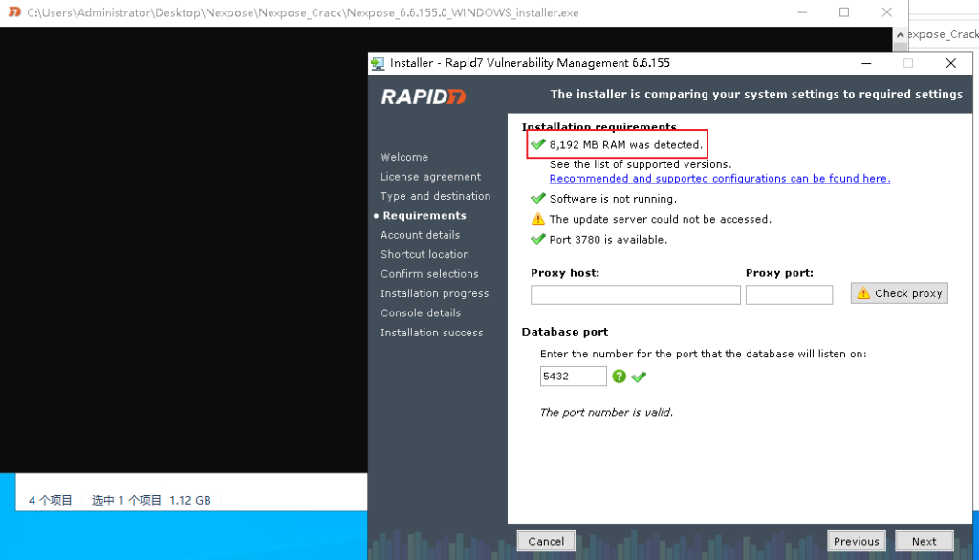Go back with the Previous button
This screenshot has height=560, width=979.
[856, 541]
